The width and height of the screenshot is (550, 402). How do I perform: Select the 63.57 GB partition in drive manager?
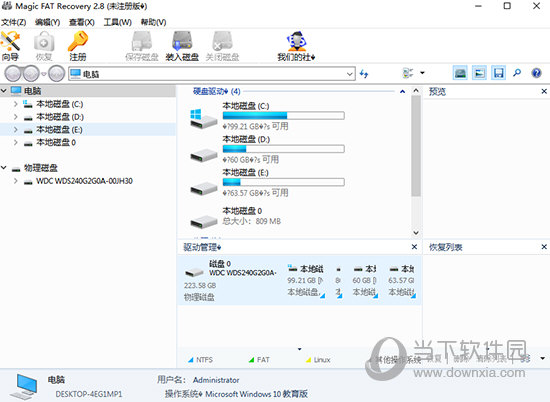click(x=402, y=281)
